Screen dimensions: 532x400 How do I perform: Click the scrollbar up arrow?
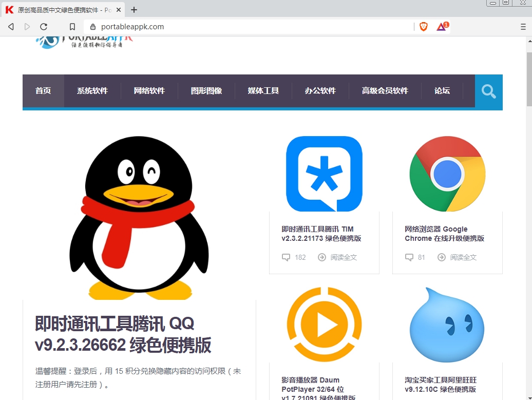pos(529,41)
